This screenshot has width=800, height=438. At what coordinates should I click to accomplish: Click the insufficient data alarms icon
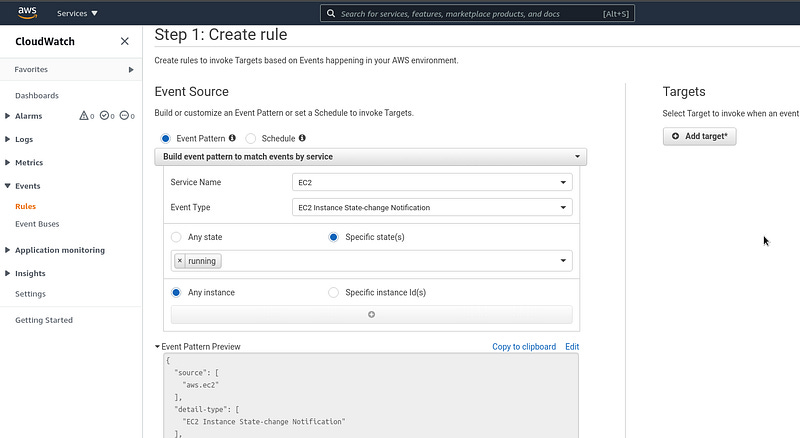(x=124, y=116)
